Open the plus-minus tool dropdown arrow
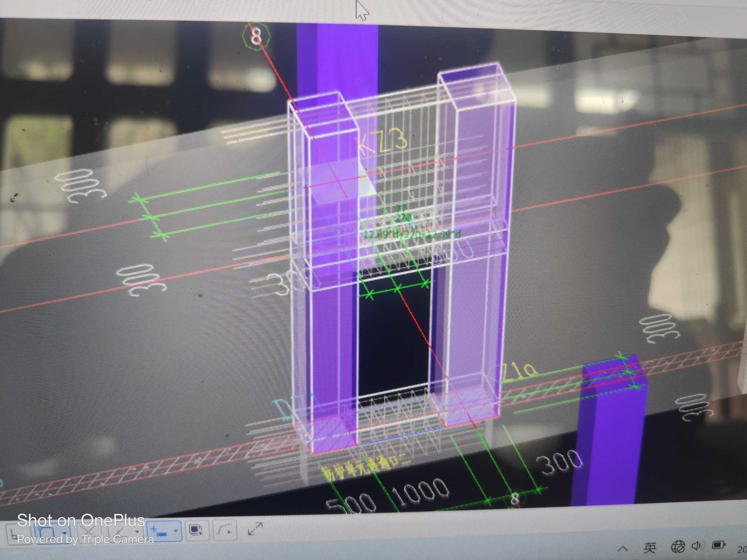This screenshot has width=747, height=560. pos(176,531)
